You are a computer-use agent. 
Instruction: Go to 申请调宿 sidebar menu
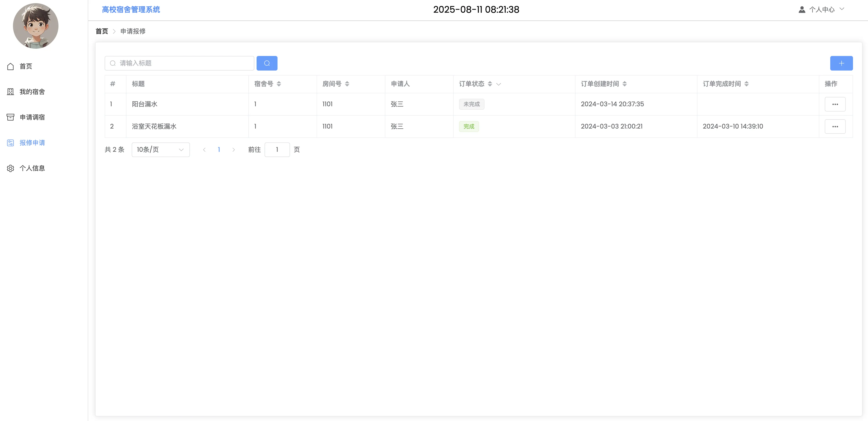coord(32,117)
